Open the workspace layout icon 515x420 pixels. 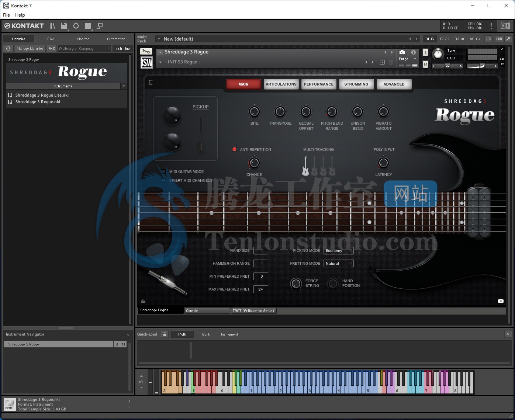coord(88,26)
